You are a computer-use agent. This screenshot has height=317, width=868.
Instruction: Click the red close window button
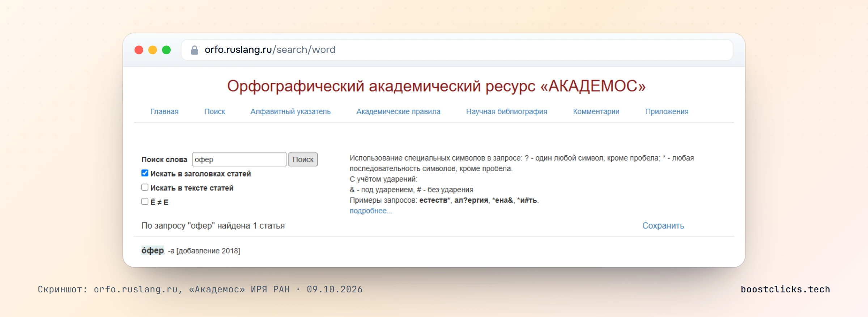[139, 50]
